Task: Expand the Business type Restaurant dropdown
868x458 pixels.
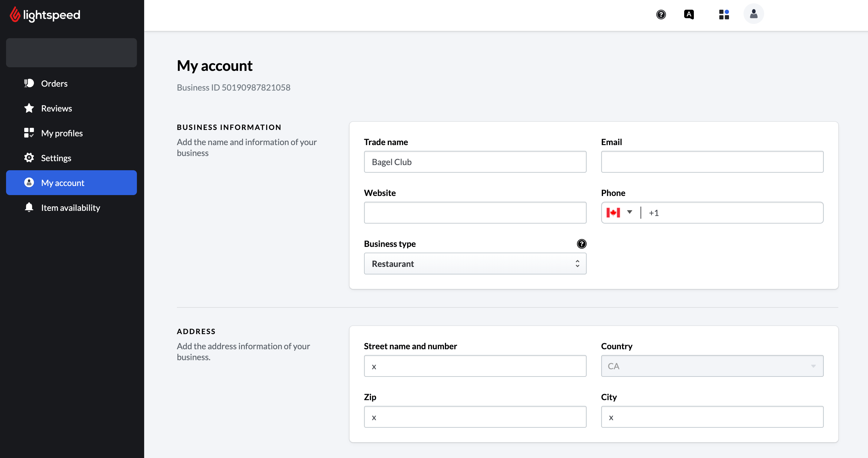Action: [475, 264]
